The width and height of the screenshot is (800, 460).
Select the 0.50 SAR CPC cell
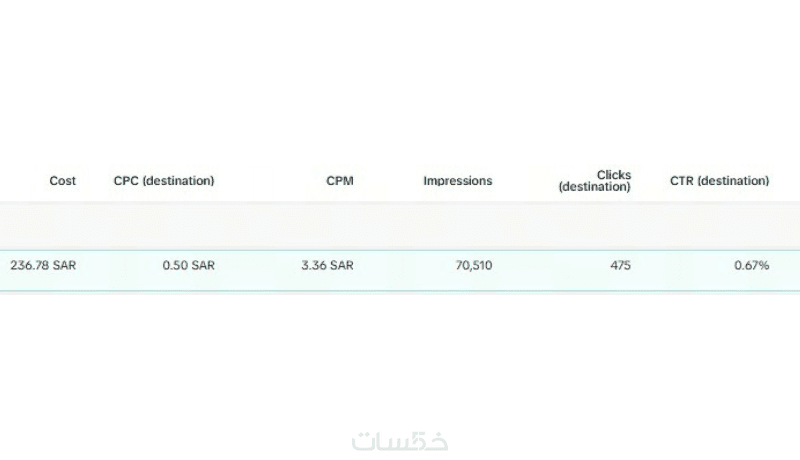[188, 266]
